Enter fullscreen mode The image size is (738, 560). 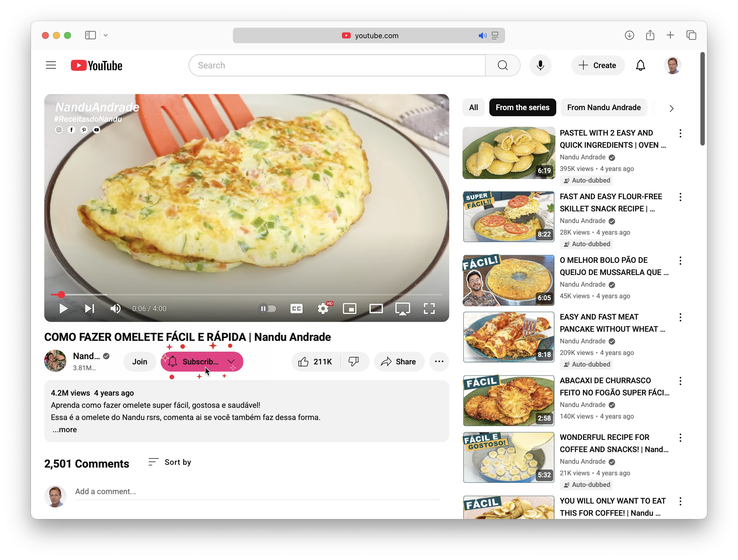click(x=429, y=309)
